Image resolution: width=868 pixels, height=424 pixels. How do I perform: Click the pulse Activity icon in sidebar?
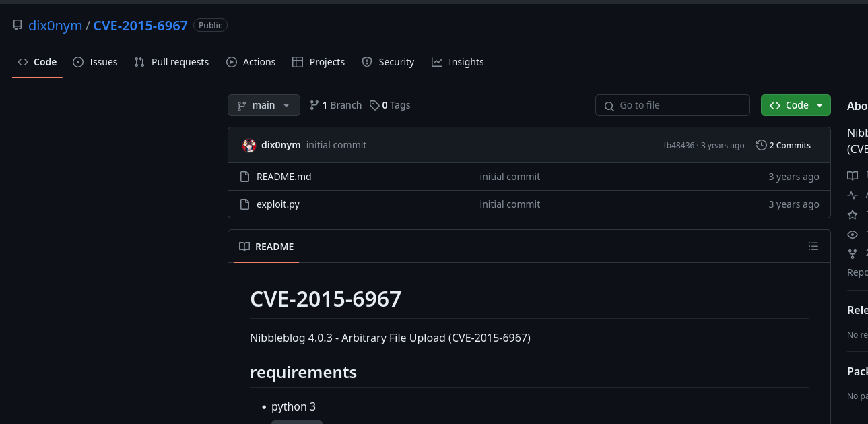tap(853, 195)
